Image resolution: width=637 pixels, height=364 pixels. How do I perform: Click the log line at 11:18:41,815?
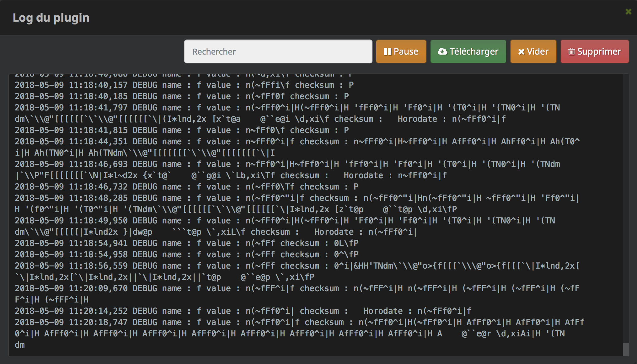click(x=182, y=130)
